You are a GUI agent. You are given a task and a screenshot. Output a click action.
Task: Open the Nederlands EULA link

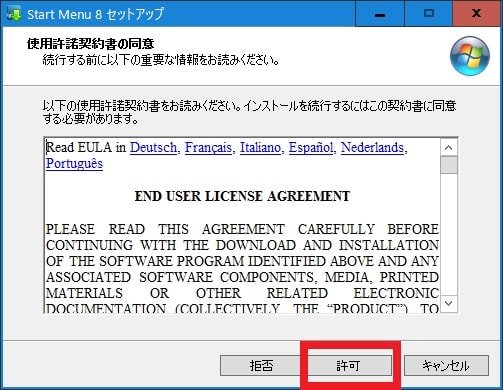(372, 147)
